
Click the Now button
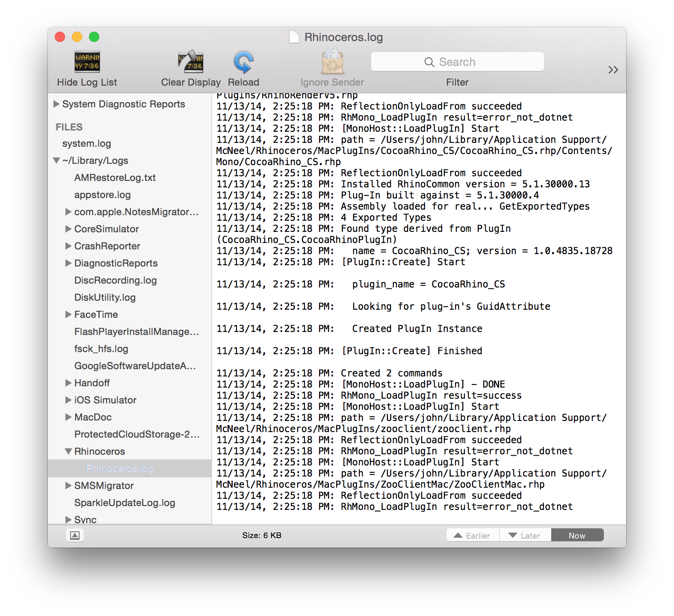click(x=577, y=536)
